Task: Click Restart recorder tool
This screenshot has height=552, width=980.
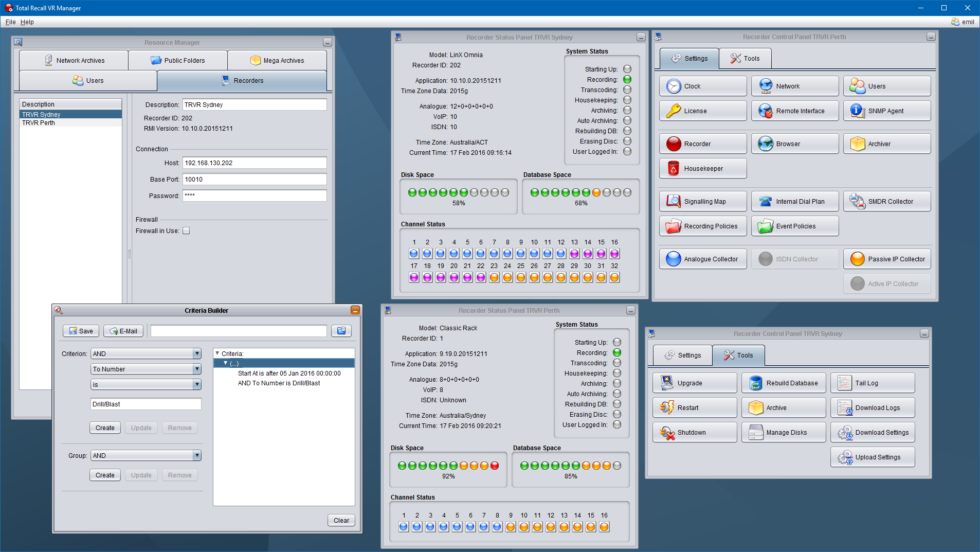Action: coord(695,408)
